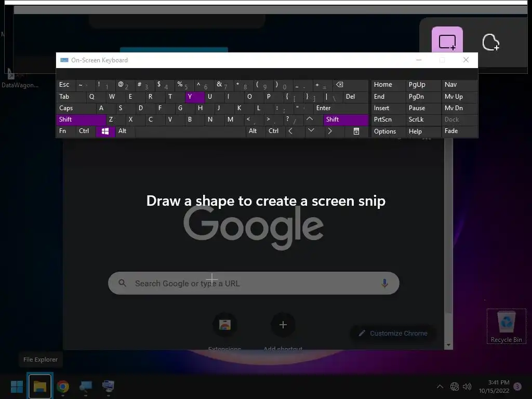Click the magnifier icon in Google search box
The height and width of the screenshot is (399, 532).
pos(123,283)
